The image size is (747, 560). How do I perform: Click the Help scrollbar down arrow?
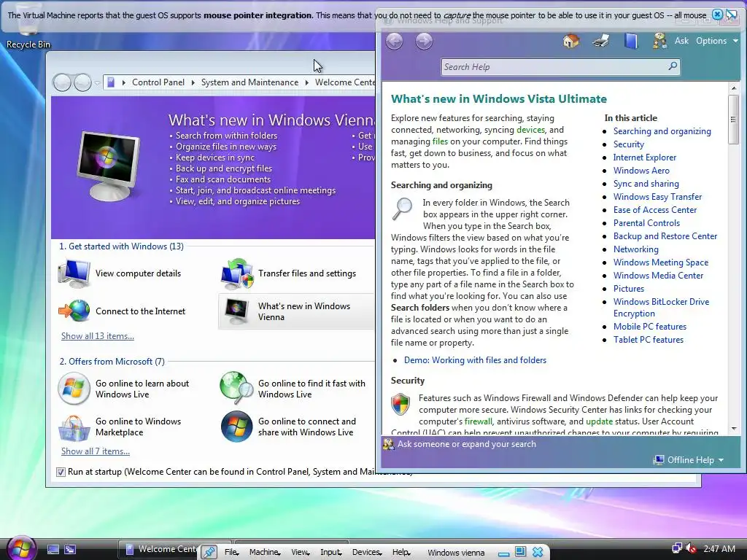tap(734, 429)
